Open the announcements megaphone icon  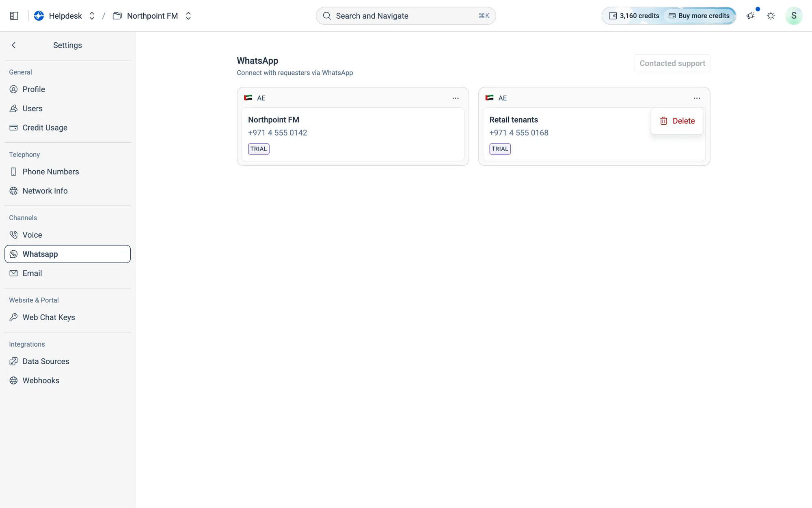click(750, 16)
